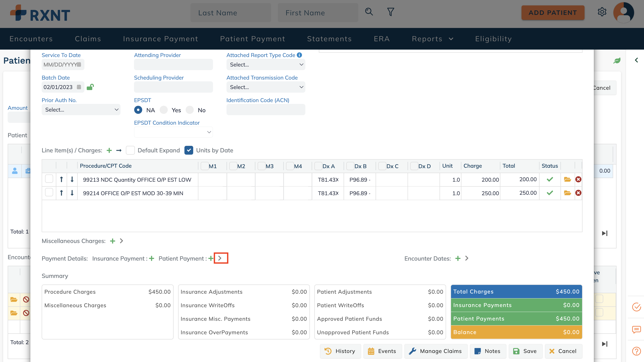
Task: Move the 99213 line item up
Action: pyautogui.click(x=61, y=179)
